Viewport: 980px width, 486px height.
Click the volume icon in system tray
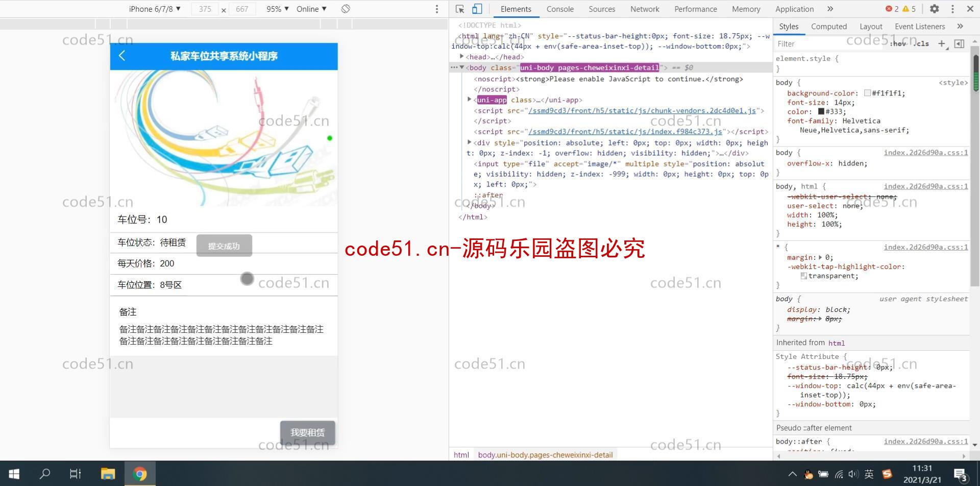pos(853,474)
